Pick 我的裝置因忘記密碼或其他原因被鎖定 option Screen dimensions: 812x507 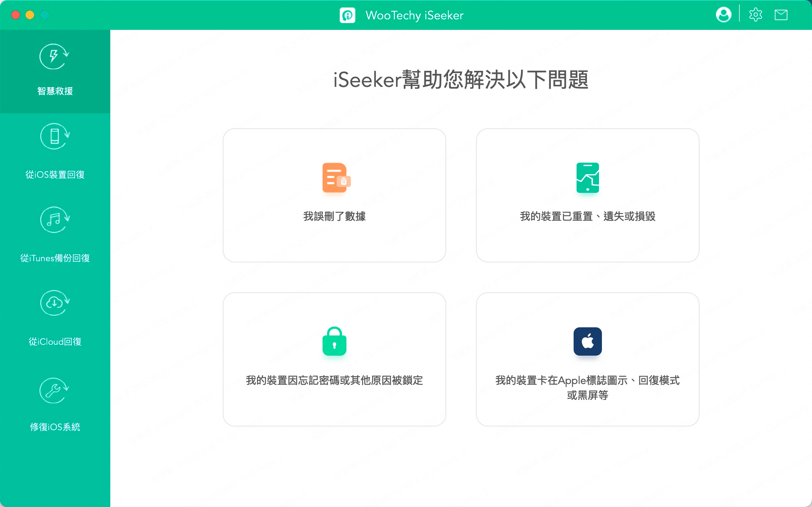click(x=334, y=380)
